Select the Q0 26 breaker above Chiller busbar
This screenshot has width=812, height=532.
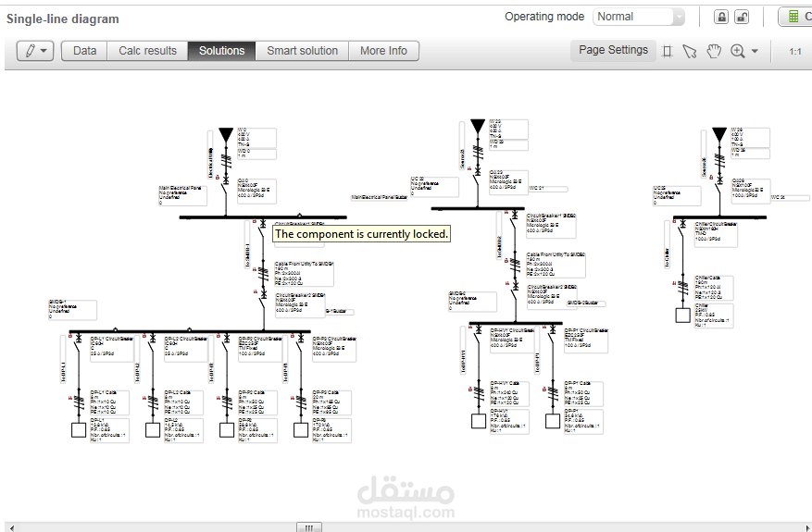point(719,186)
